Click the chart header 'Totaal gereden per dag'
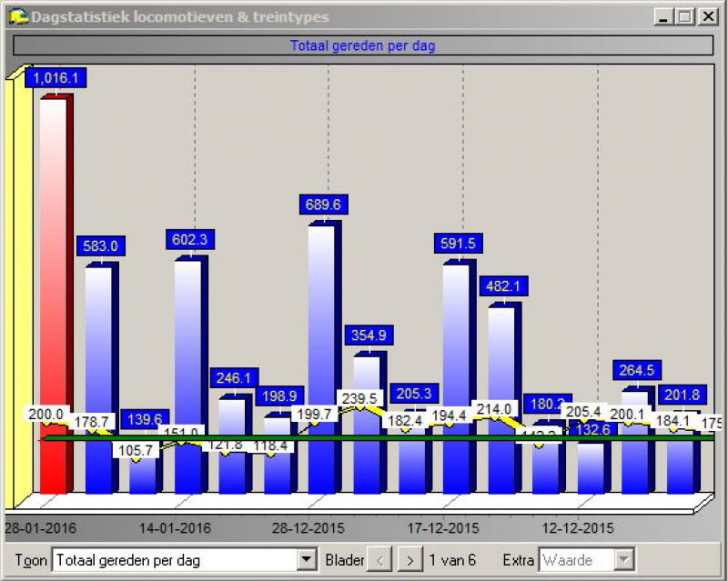Image resolution: width=728 pixels, height=581 pixels. click(362, 45)
